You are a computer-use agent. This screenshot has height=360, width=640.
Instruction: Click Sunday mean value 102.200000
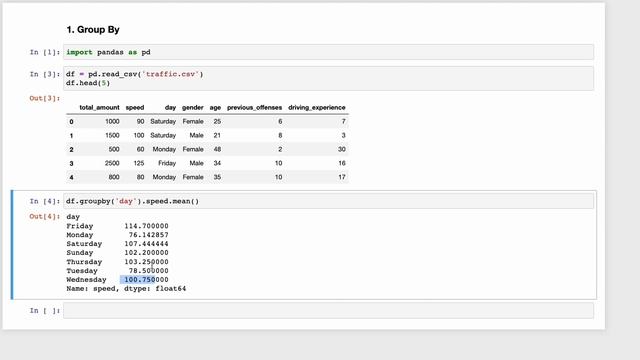(147, 253)
